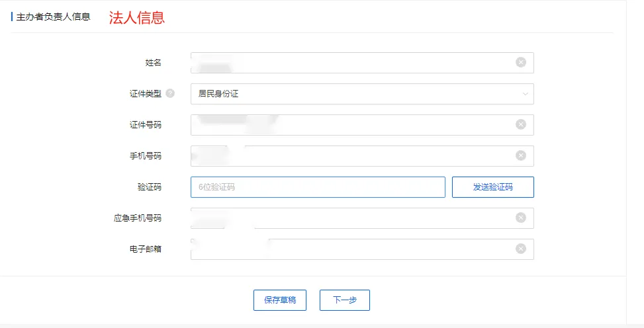This screenshot has width=644, height=328.
Task: Clear the 姓名 field with its X icon
Action: [x=521, y=63]
